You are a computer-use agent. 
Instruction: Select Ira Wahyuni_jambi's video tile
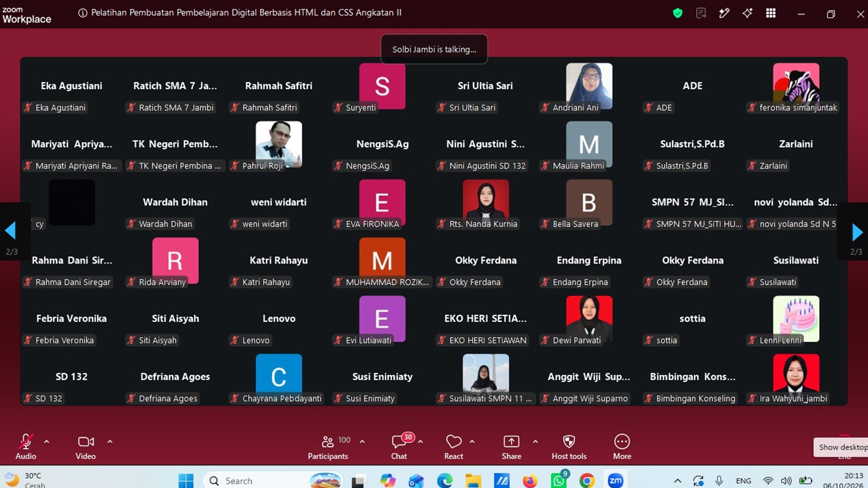(796, 377)
